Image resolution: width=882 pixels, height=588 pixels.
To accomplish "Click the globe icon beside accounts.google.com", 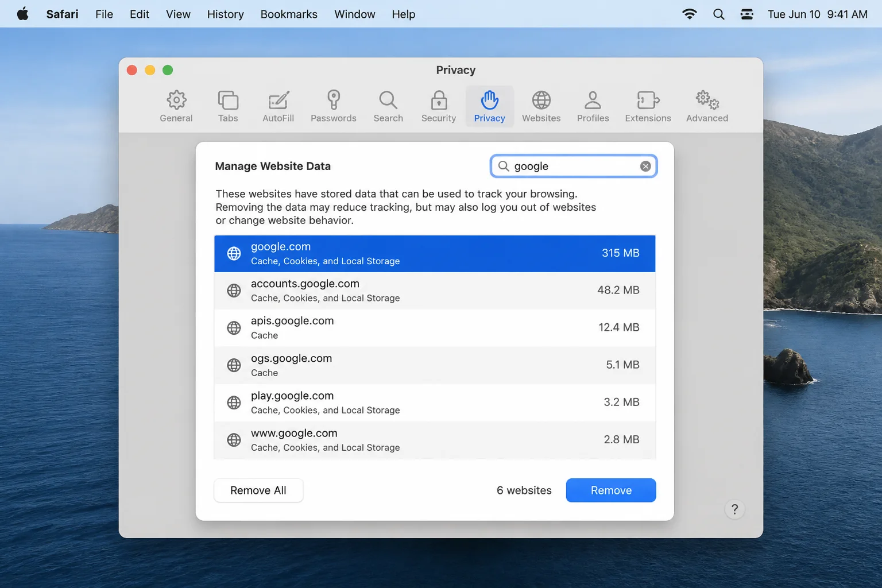I will (x=234, y=291).
